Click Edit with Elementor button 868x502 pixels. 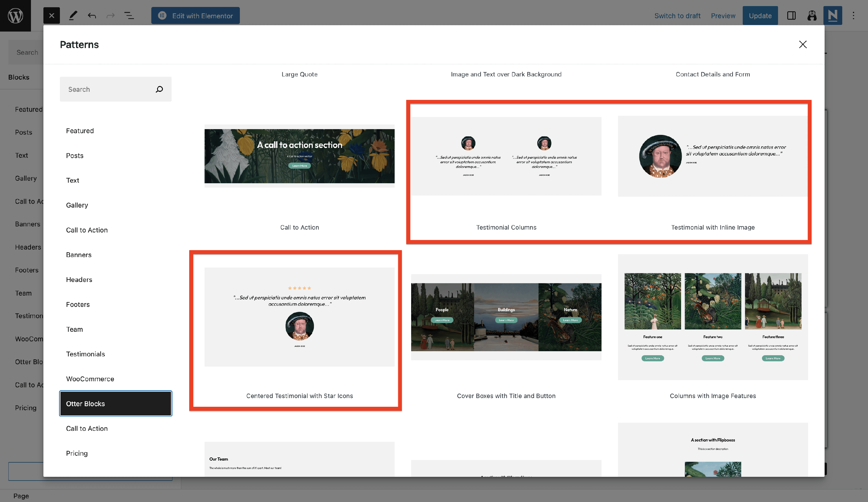[x=195, y=16]
